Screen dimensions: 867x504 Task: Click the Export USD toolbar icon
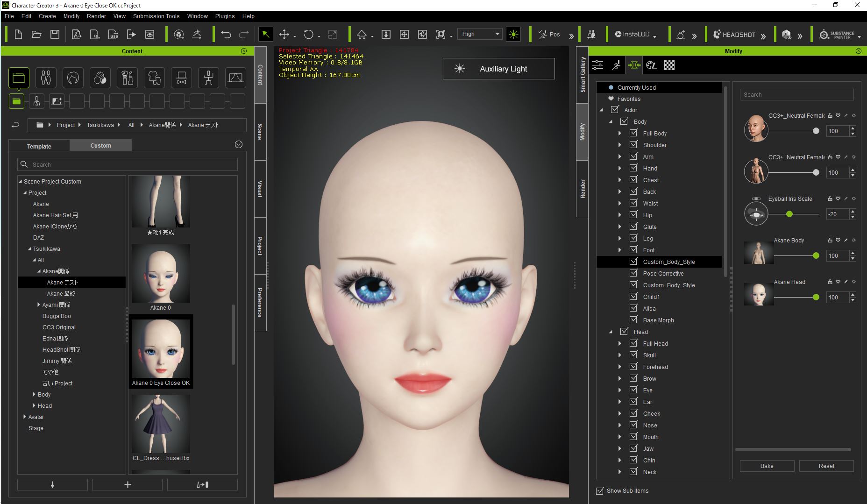(x=113, y=34)
